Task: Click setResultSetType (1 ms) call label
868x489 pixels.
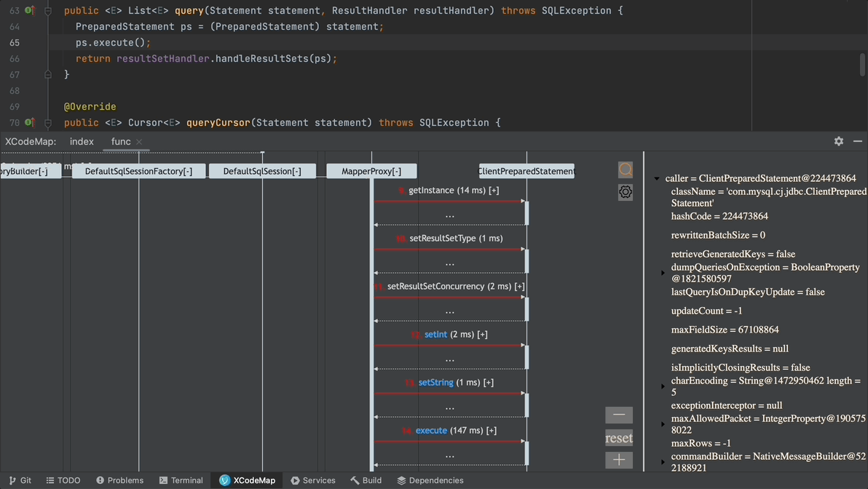Action: (456, 238)
